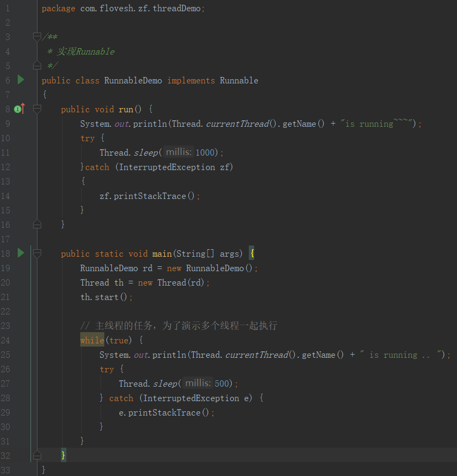The height and width of the screenshot is (476, 457).
Task: Run main method via gutter arrow
Action: tap(21, 253)
